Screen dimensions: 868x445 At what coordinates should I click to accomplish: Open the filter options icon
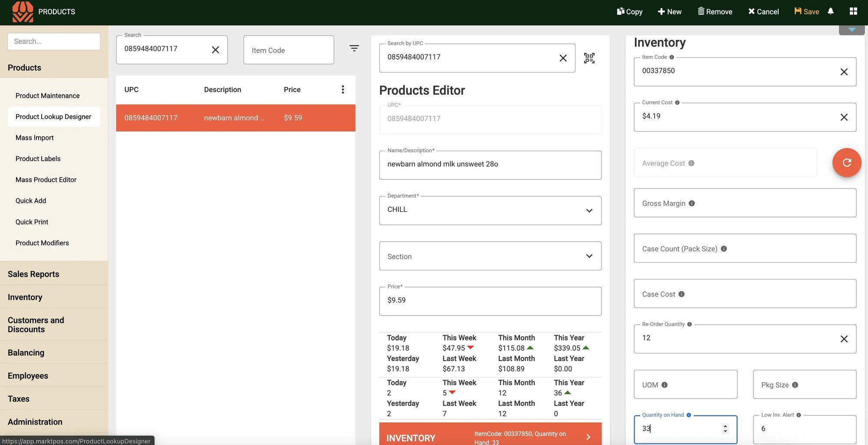pos(354,48)
